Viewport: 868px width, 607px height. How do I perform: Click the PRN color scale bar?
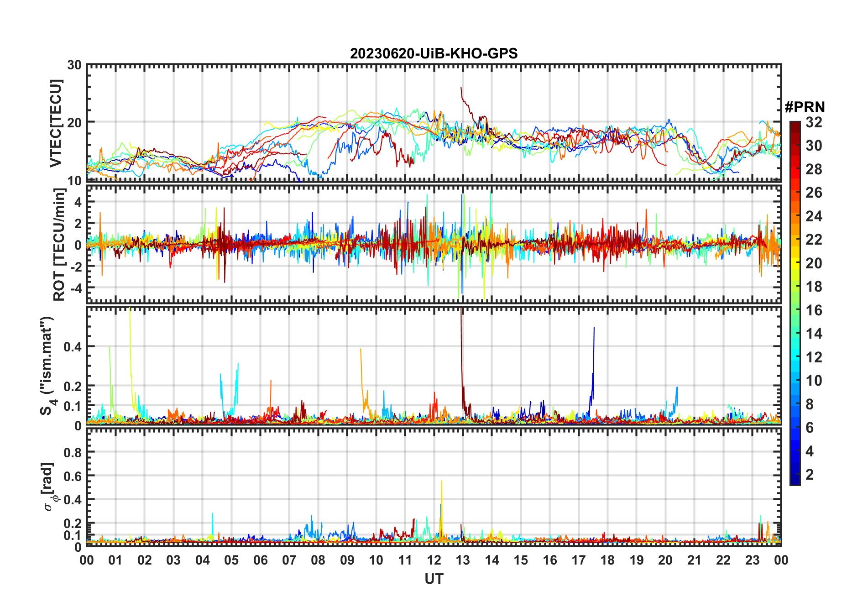click(x=795, y=303)
